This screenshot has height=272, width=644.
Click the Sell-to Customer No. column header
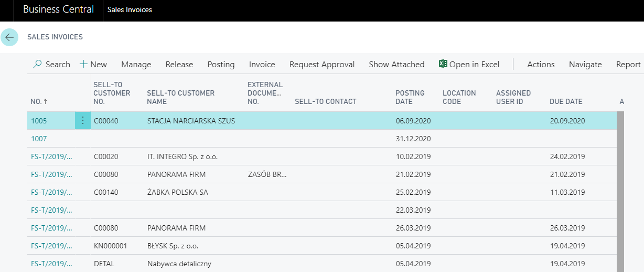[x=112, y=93]
